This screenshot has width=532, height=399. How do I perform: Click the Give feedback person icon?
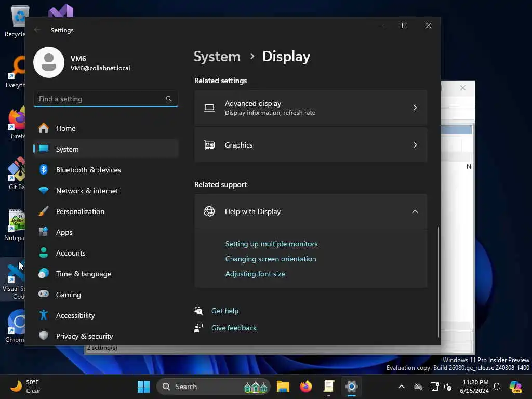198,328
